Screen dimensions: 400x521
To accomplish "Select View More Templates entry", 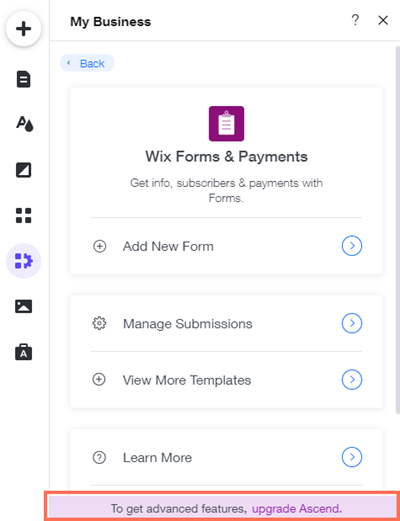I will pyautogui.click(x=227, y=380).
